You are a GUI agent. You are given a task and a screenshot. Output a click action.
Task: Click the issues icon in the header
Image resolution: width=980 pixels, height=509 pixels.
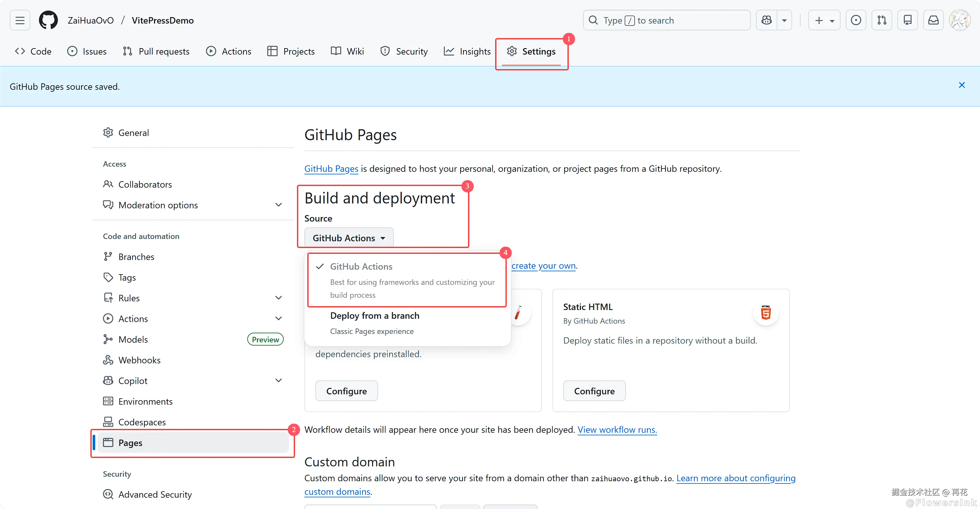click(x=856, y=20)
